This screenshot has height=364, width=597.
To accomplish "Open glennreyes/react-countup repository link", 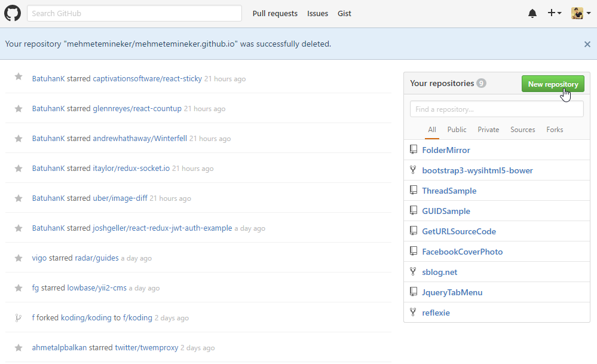I will [x=137, y=109].
